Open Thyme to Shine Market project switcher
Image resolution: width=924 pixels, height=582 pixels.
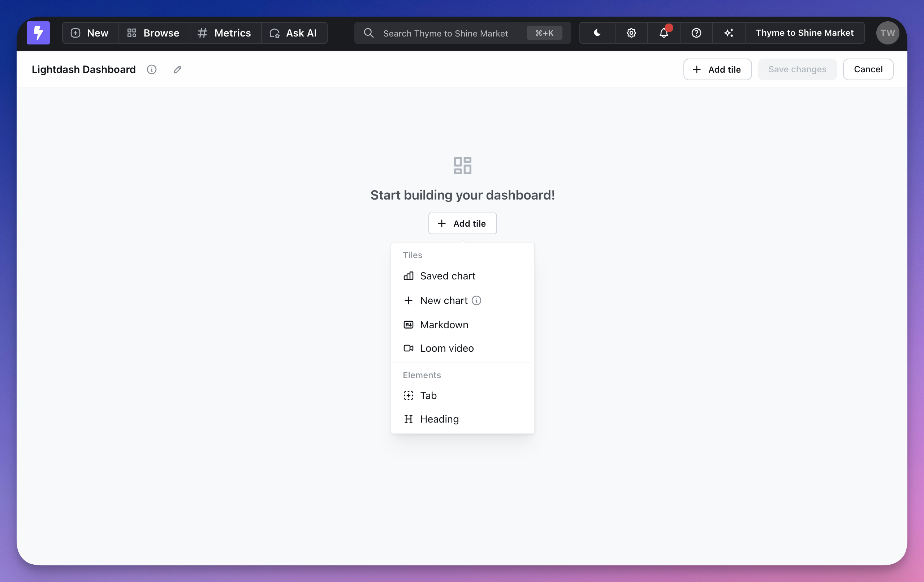point(804,33)
